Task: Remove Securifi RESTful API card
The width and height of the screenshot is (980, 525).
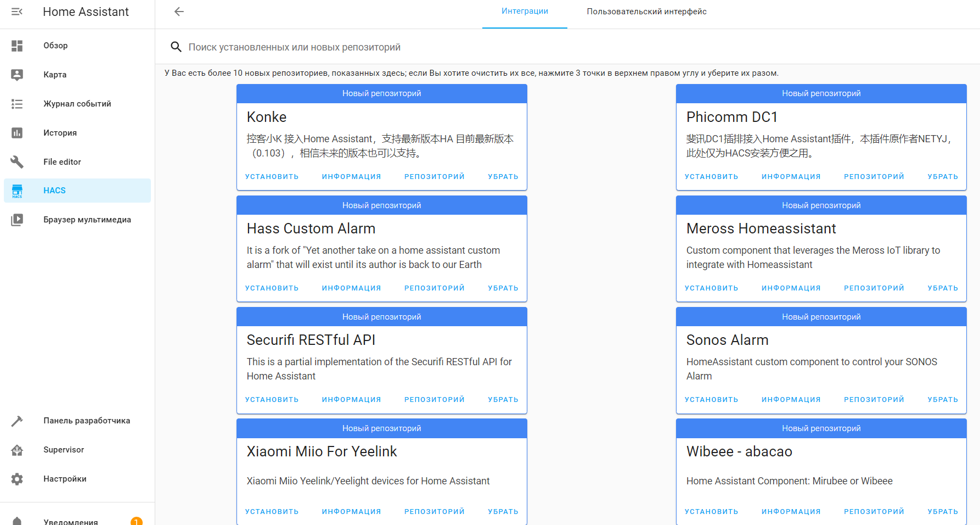Action: click(503, 400)
